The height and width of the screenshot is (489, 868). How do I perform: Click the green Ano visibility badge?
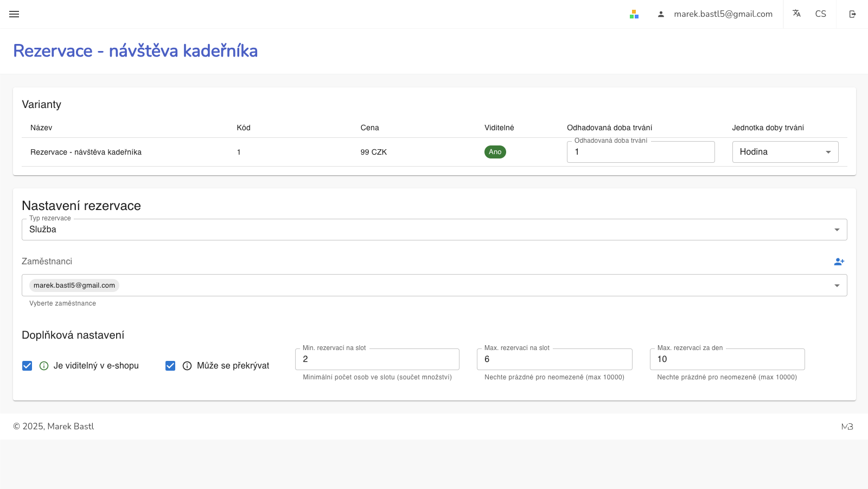point(495,152)
